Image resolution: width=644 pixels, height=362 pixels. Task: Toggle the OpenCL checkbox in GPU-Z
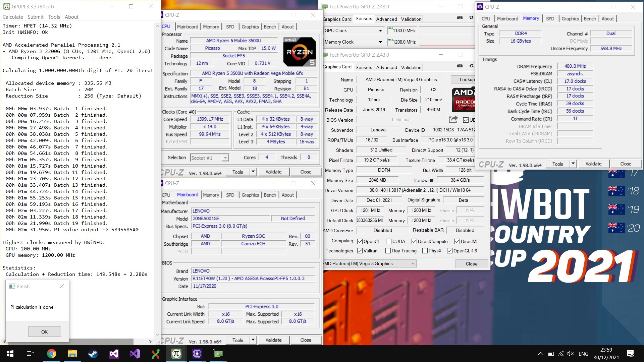360,241
